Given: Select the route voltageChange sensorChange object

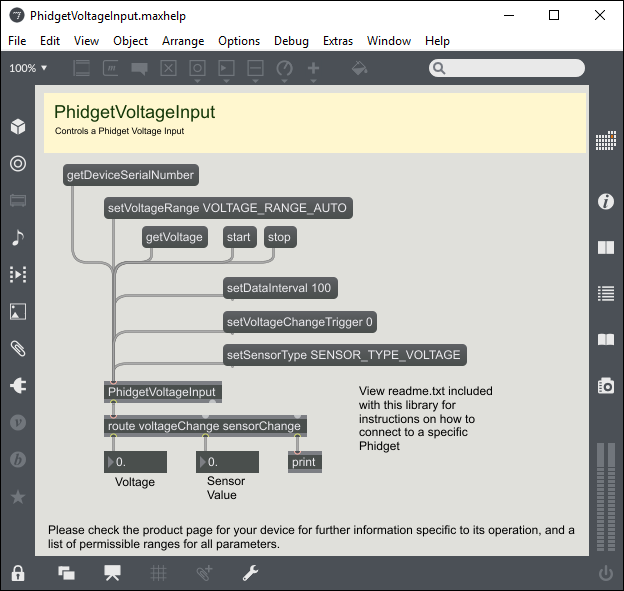Looking at the screenshot, I should [x=205, y=426].
